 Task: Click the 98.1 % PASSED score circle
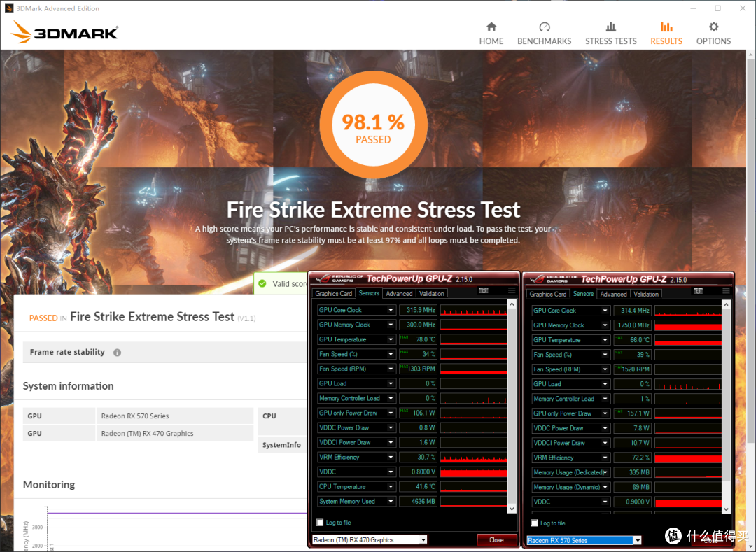tap(374, 125)
